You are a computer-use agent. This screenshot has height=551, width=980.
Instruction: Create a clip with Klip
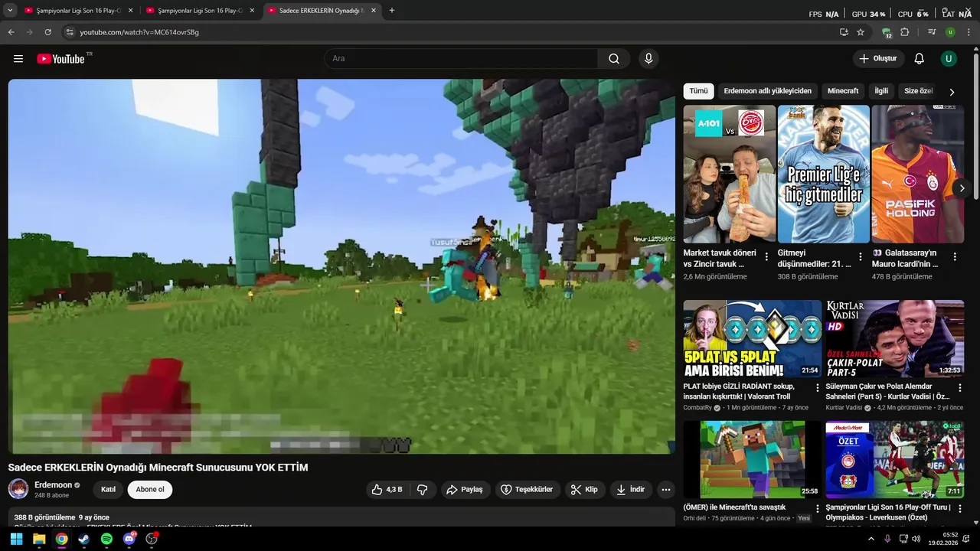coord(584,490)
